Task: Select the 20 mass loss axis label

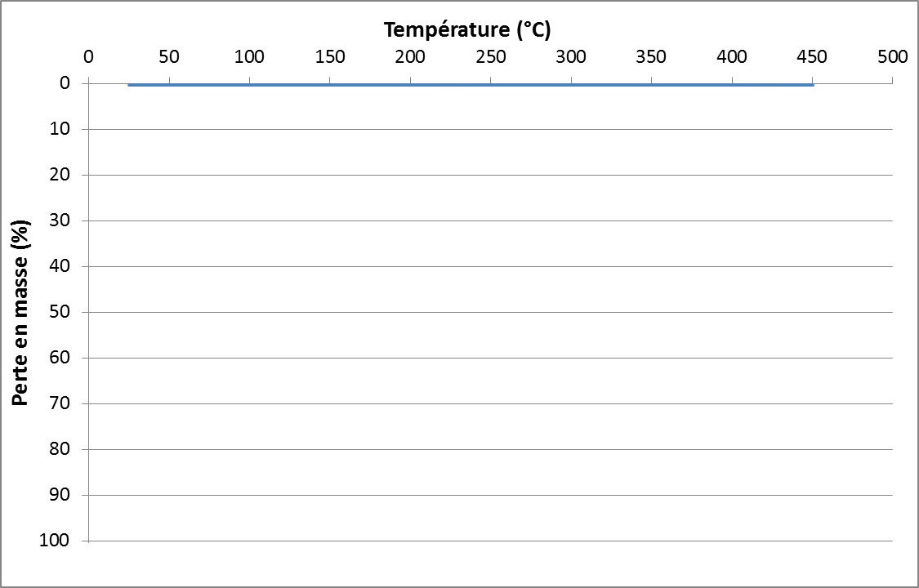Action: [68, 175]
